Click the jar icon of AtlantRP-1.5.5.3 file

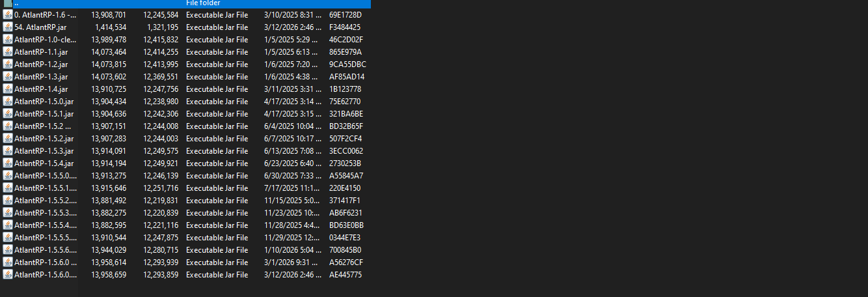pyautogui.click(x=8, y=212)
